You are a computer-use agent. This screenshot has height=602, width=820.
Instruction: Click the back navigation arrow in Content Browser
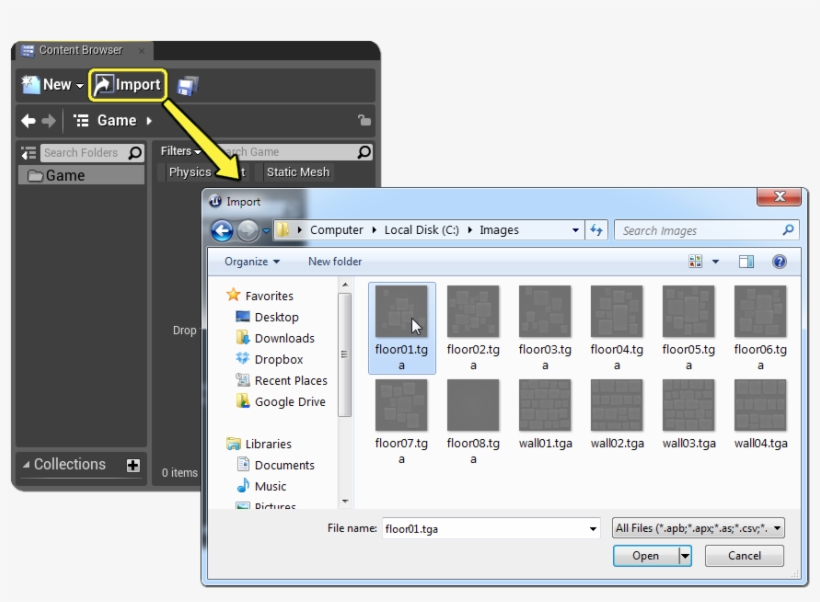point(27,120)
